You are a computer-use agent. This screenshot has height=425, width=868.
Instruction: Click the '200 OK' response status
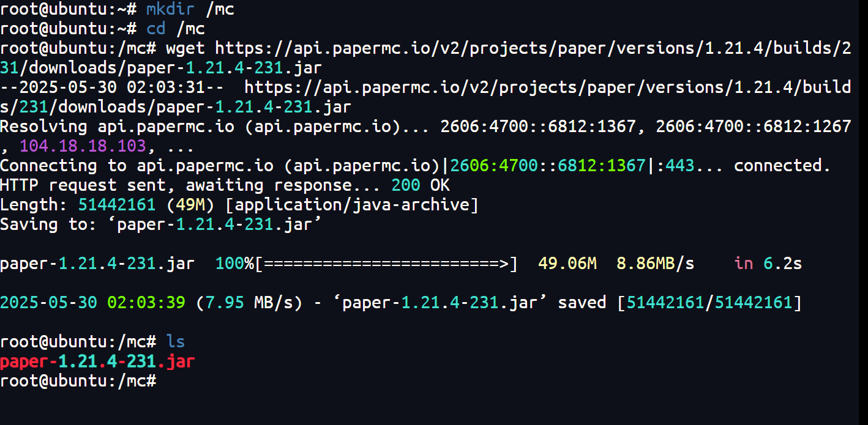[x=421, y=185]
